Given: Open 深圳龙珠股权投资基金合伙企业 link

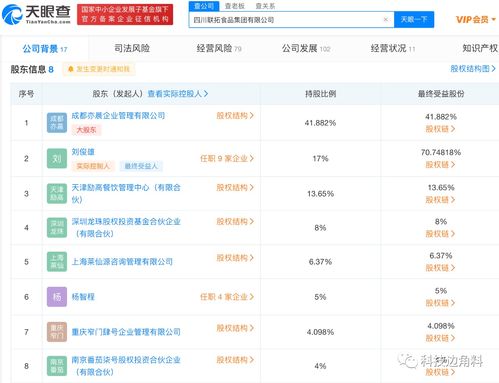Looking at the screenshot, I should (126, 227).
